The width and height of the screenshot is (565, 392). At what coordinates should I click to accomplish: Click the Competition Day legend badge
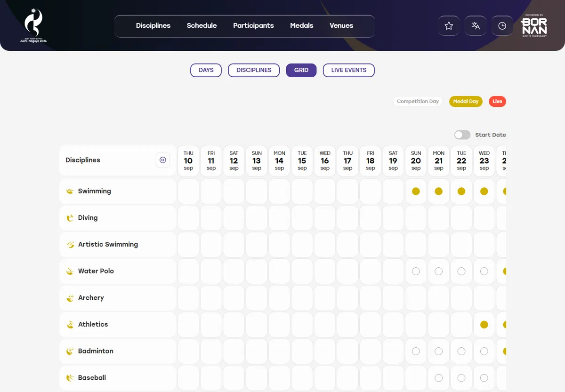pyautogui.click(x=418, y=102)
